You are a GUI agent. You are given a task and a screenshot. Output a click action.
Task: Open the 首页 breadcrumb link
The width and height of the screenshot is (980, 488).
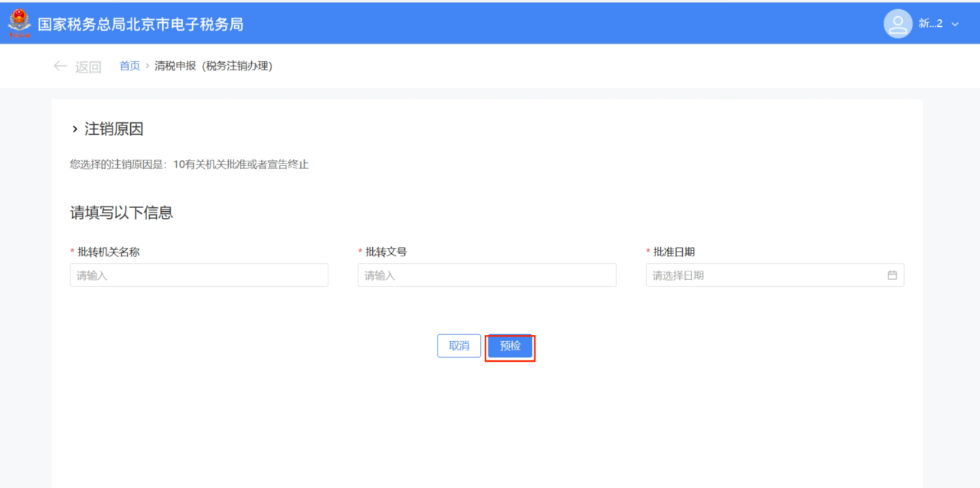coord(129,66)
